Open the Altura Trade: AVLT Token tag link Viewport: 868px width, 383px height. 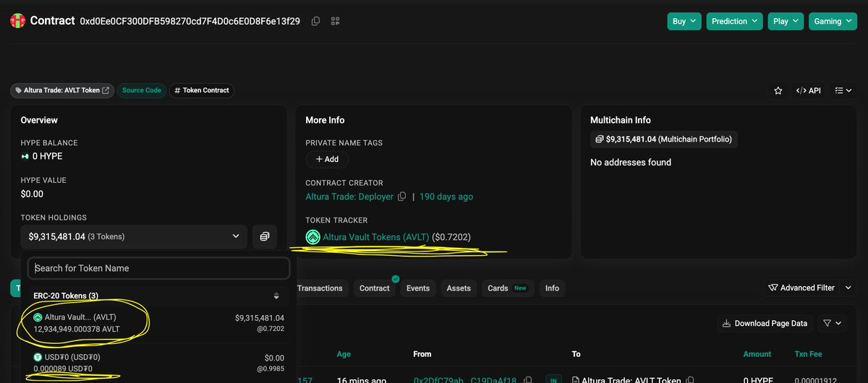click(62, 90)
